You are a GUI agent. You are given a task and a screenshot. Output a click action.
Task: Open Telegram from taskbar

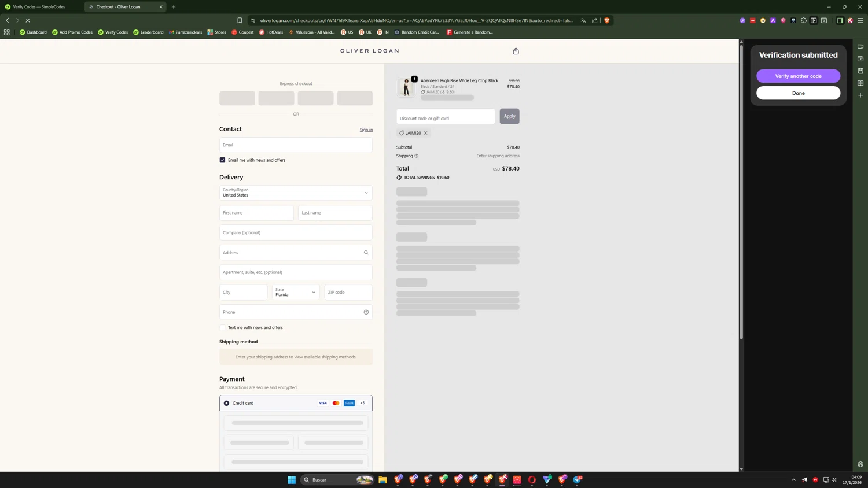click(578, 479)
